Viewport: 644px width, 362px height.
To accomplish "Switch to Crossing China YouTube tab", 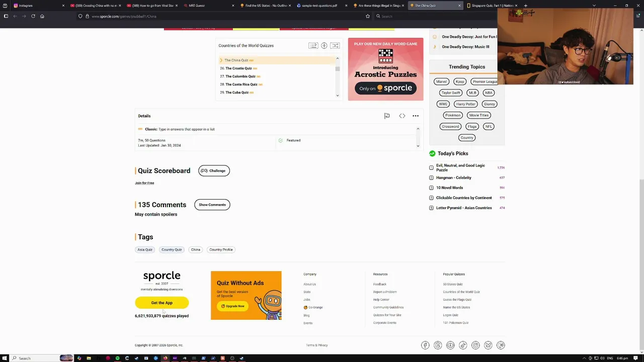I will pyautogui.click(x=95, y=6).
